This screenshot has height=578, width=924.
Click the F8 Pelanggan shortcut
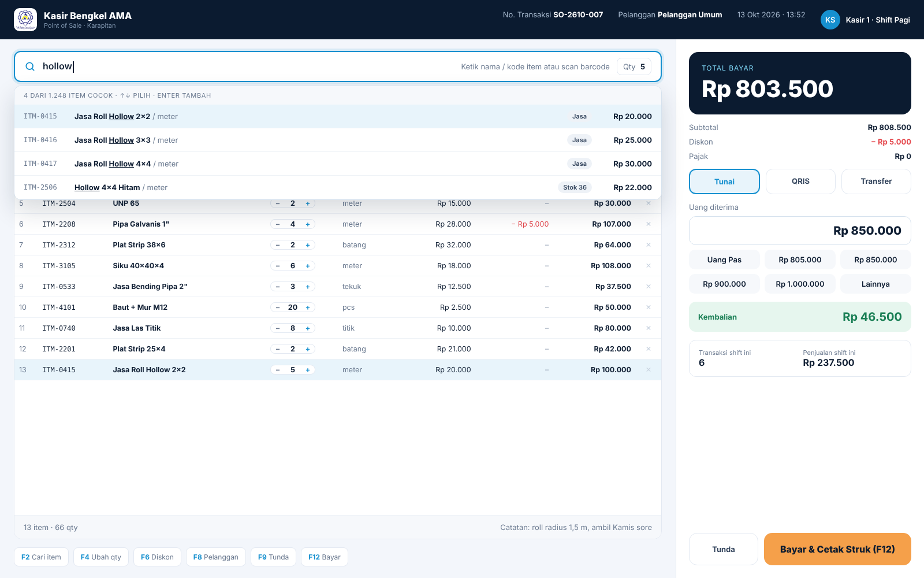click(216, 557)
